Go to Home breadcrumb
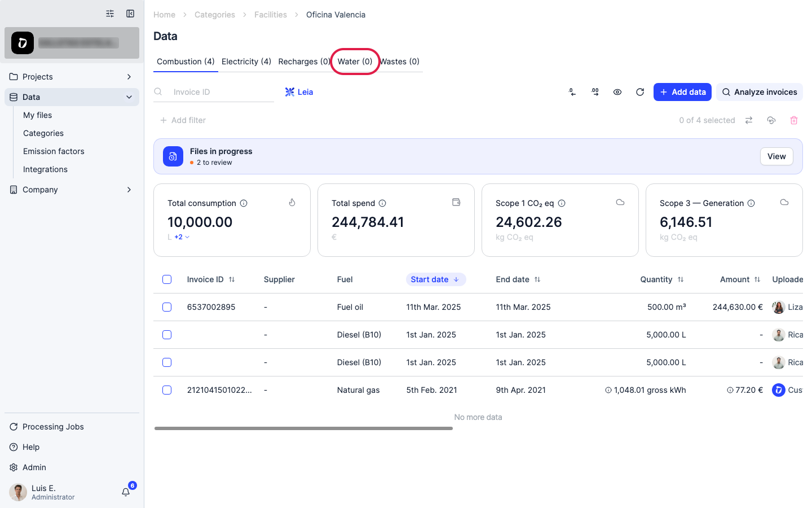Image resolution: width=812 pixels, height=508 pixels. point(164,15)
